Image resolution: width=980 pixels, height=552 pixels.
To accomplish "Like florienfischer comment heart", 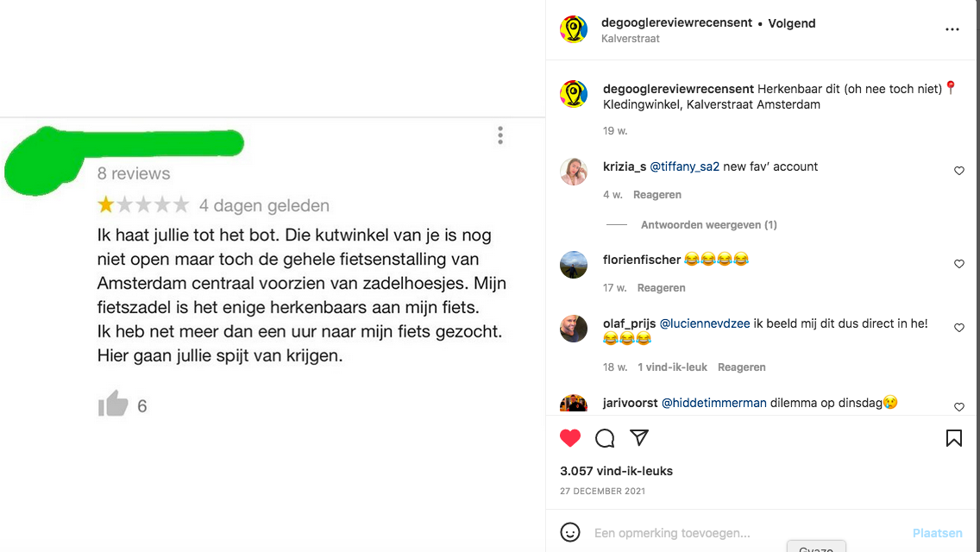I will click(958, 264).
